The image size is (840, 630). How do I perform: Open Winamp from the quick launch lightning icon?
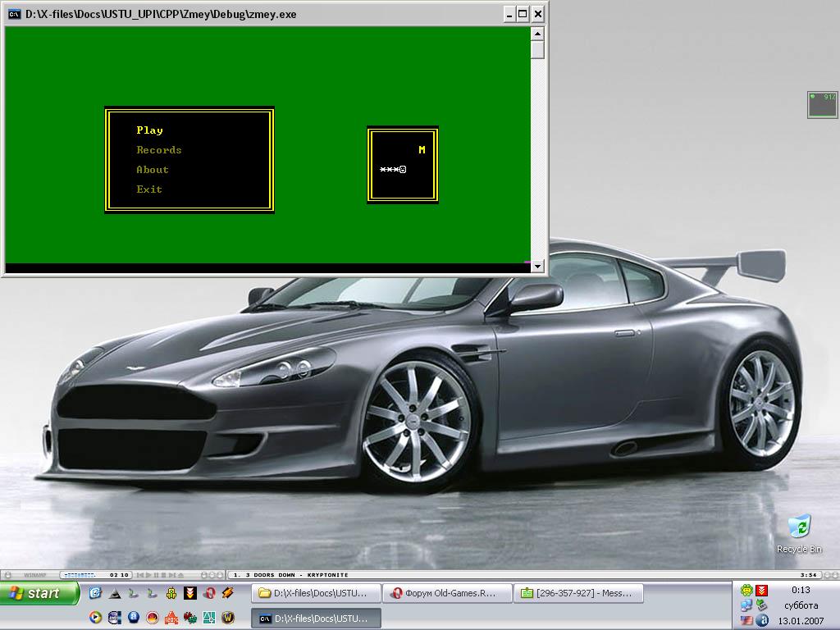(228, 593)
